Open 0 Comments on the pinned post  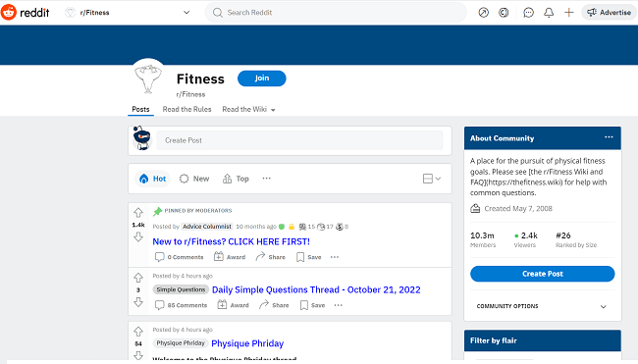[179, 257]
